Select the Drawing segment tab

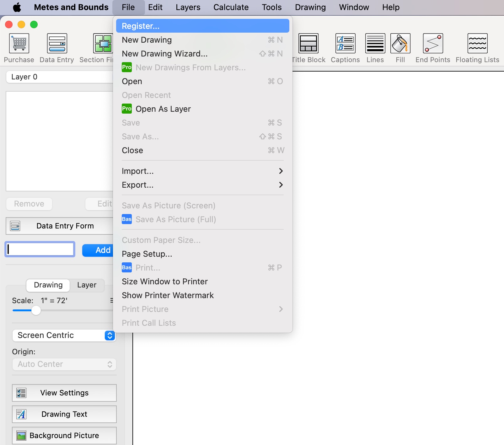pyautogui.click(x=48, y=285)
